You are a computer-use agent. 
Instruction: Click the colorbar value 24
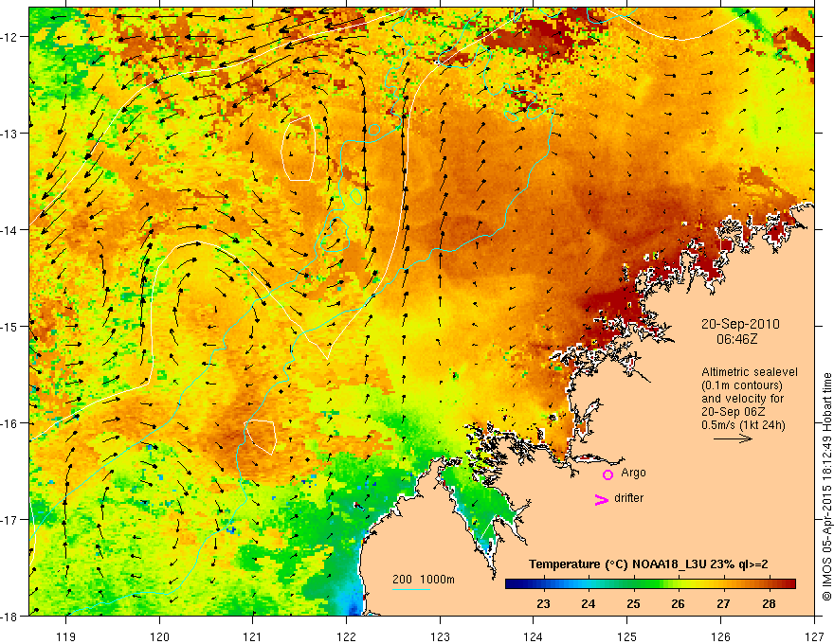(588, 603)
